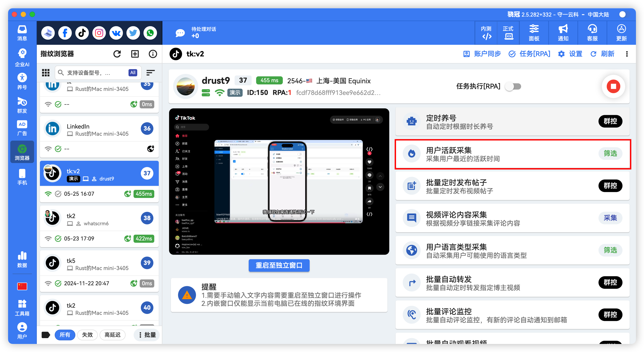Refresh the 指纹浏览器 profile list
This screenshot has width=644, height=352.
(x=117, y=54)
